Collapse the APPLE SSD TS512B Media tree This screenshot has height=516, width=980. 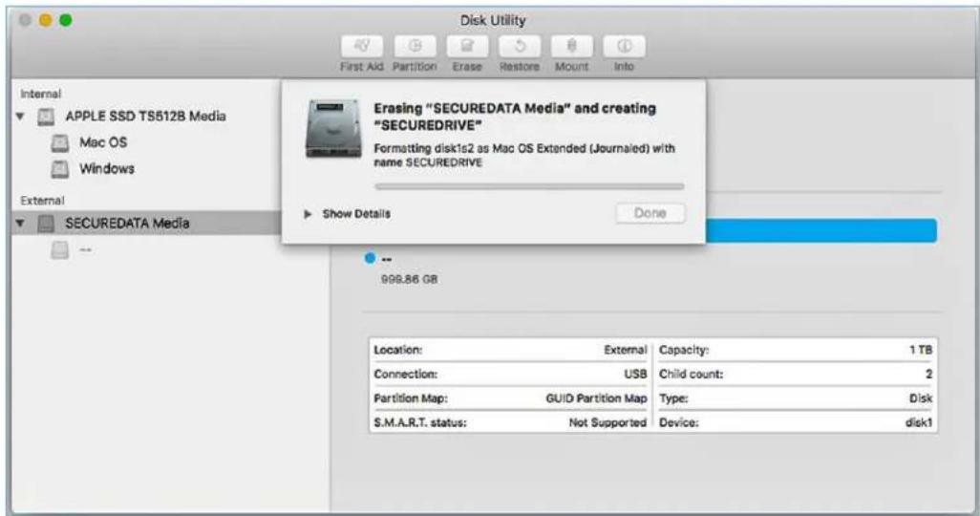pyautogui.click(x=21, y=117)
